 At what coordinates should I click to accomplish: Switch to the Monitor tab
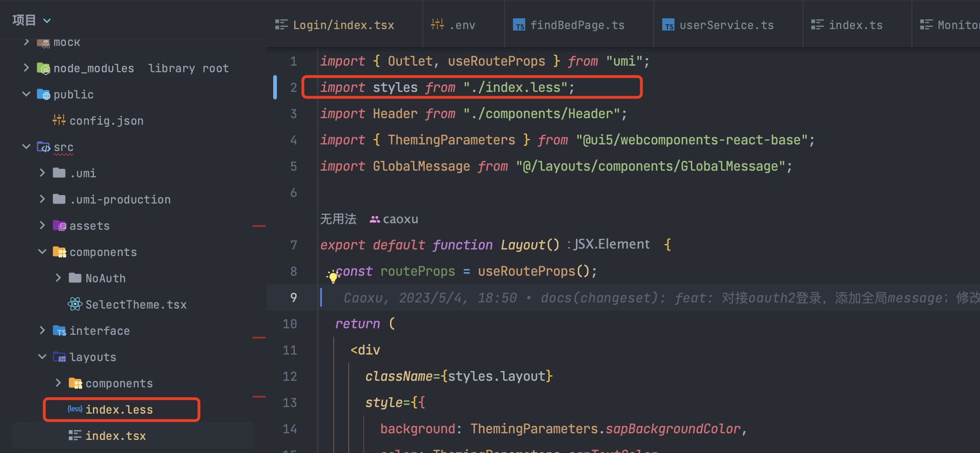click(953, 24)
